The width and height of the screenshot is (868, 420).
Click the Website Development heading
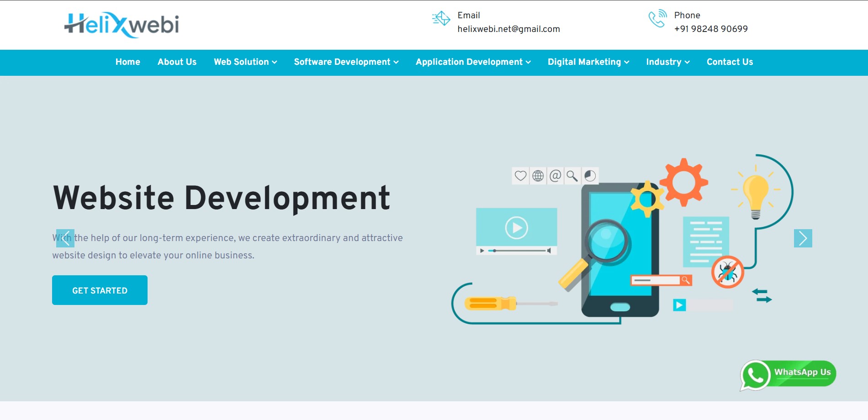click(222, 198)
